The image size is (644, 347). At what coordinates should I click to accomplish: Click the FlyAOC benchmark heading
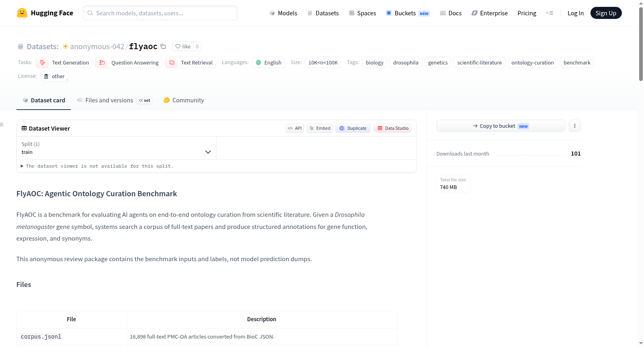pos(97,193)
